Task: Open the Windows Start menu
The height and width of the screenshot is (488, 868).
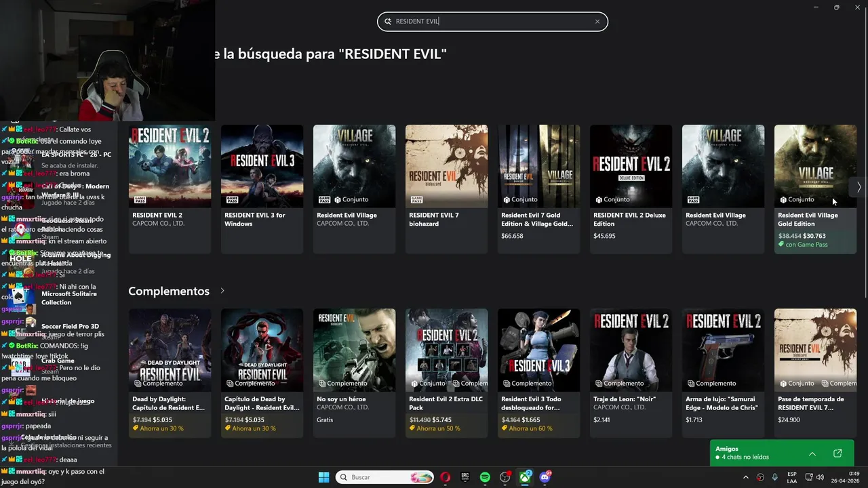Action: 323,477
